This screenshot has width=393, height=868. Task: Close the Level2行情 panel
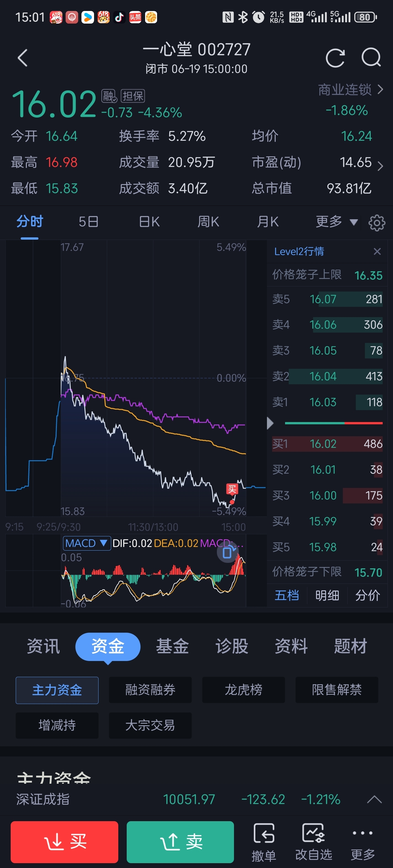click(377, 251)
